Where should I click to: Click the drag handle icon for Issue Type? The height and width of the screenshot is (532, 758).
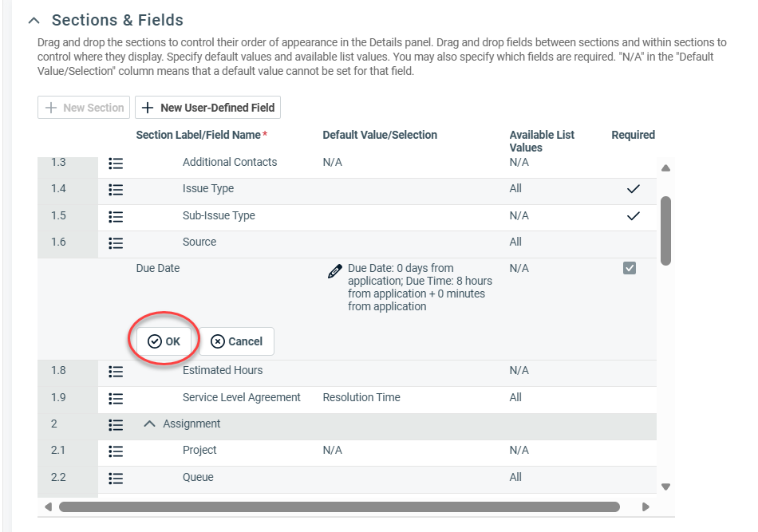[116, 190]
